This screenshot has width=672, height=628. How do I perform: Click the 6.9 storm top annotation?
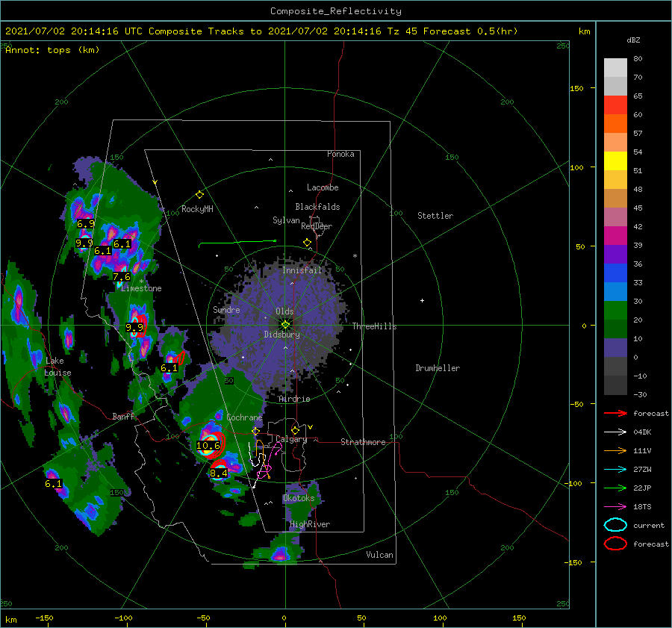86,224
